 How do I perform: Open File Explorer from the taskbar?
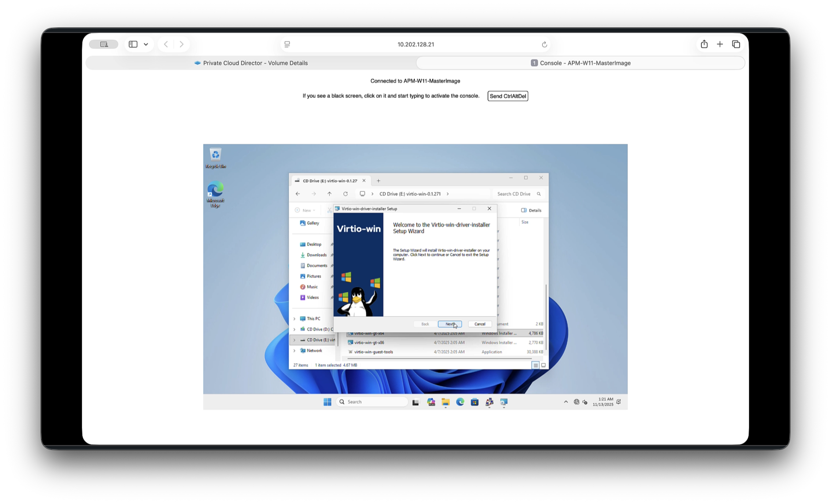click(x=445, y=402)
